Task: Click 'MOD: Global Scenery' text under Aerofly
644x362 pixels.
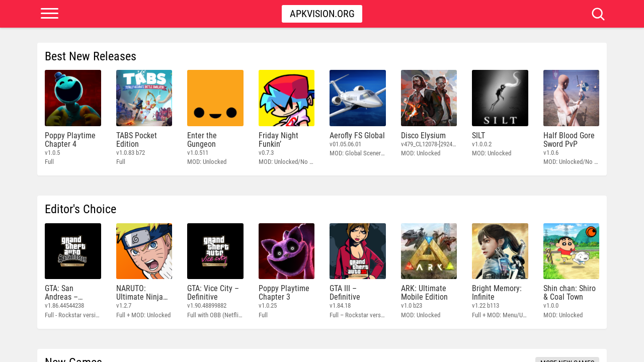Action: [x=357, y=153]
